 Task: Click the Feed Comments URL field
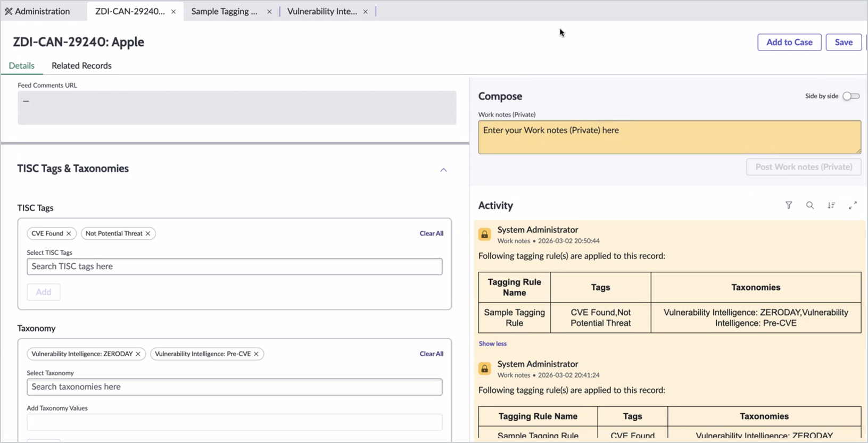coord(237,108)
